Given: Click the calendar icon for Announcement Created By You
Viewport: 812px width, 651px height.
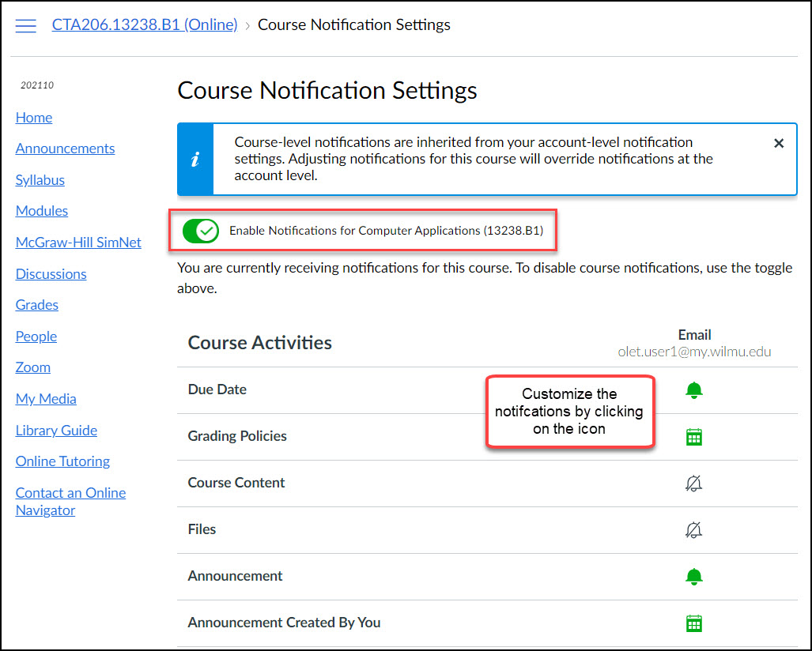Looking at the screenshot, I should pyautogui.click(x=693, y=623).
